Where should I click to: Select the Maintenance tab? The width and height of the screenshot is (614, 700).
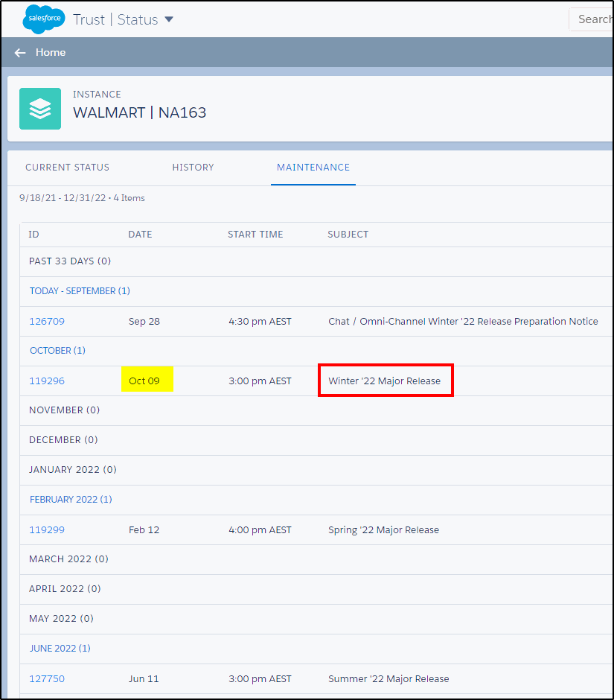point(313,168)
